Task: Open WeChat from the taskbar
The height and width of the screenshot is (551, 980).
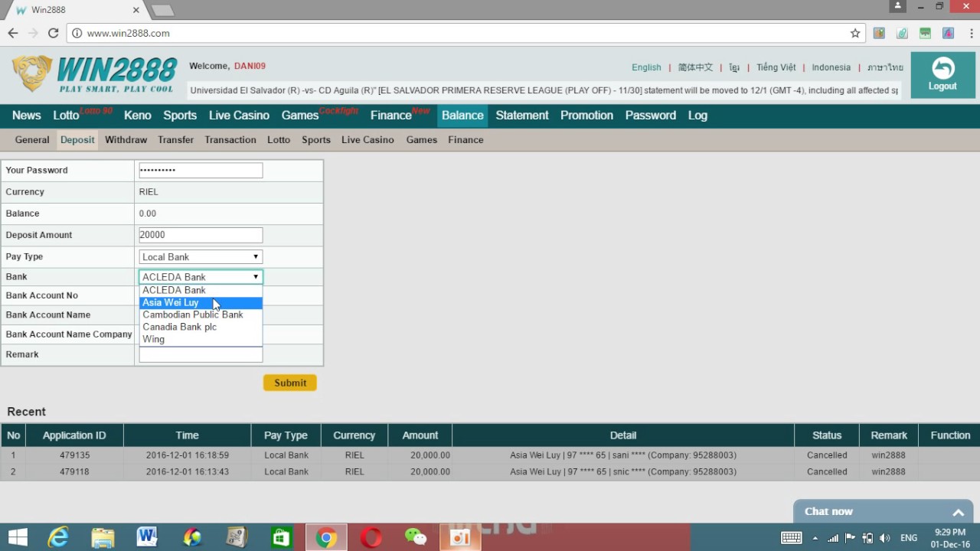Action: pos(416,537)
